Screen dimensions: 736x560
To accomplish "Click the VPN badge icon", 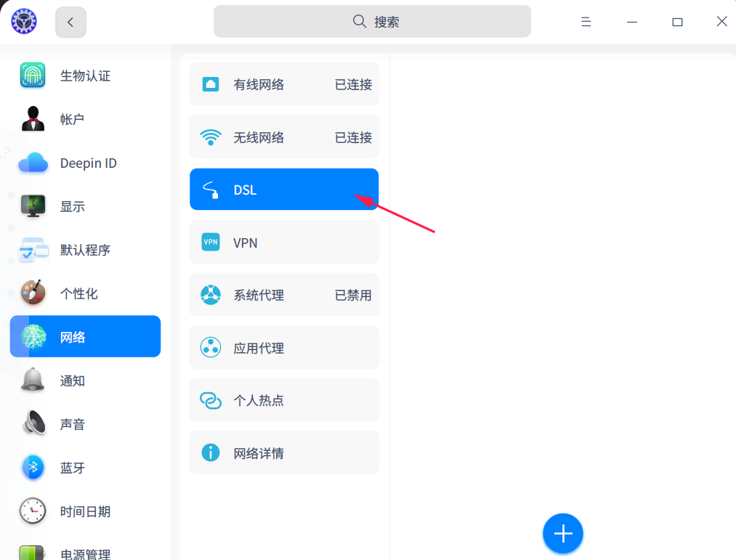I will pos(211,242).
